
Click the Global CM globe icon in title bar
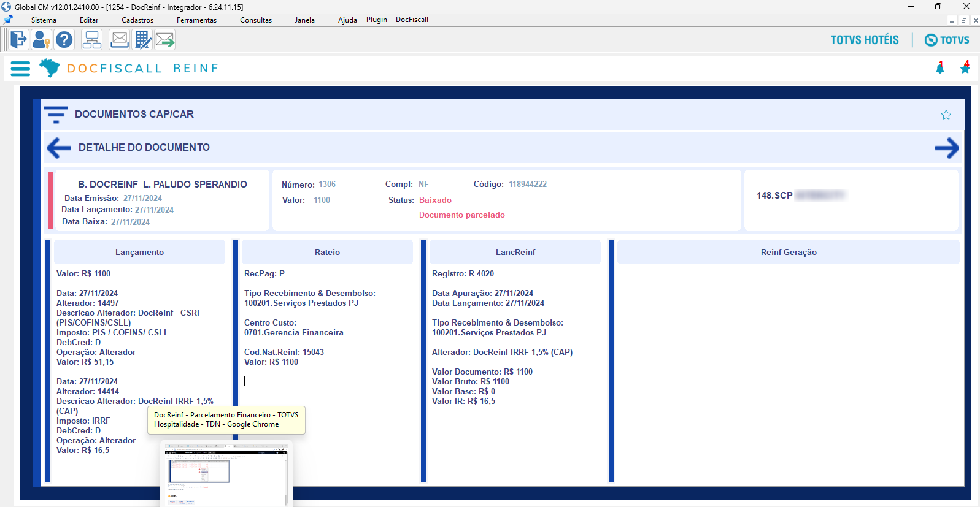(6, 7)
